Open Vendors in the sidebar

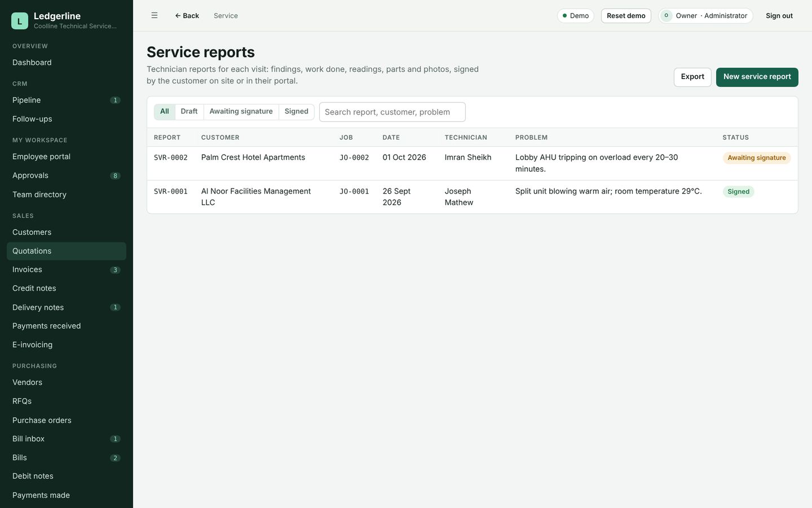pyautogui.click(x=67, y=383)
